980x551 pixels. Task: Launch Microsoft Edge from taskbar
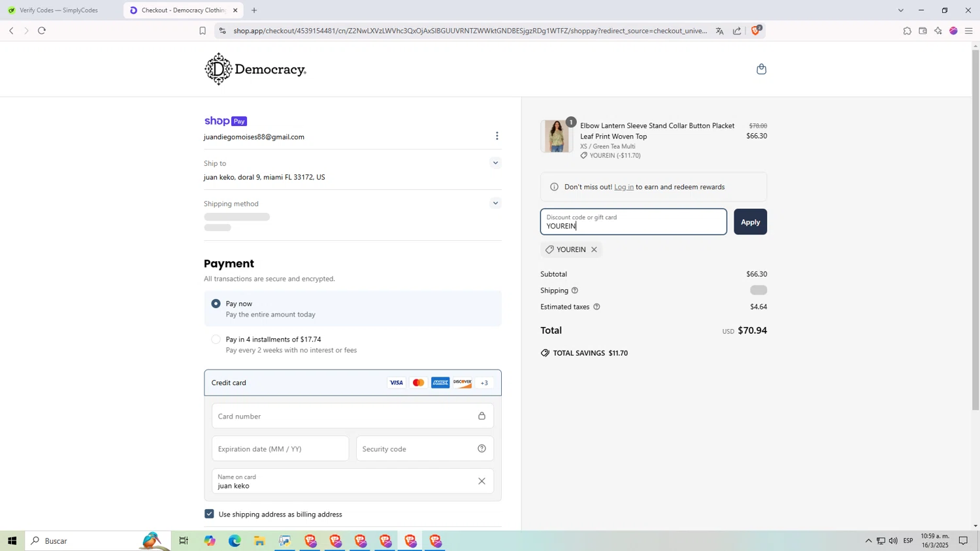pyautogui.click(x=235, y=541)
